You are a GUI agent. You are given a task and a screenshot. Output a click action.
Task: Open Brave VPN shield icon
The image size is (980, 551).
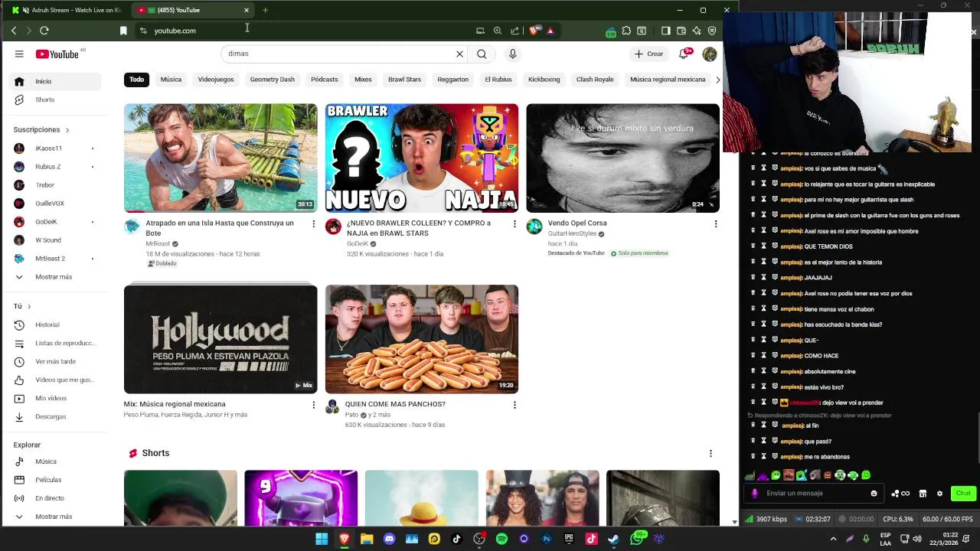tap(712, 31)
